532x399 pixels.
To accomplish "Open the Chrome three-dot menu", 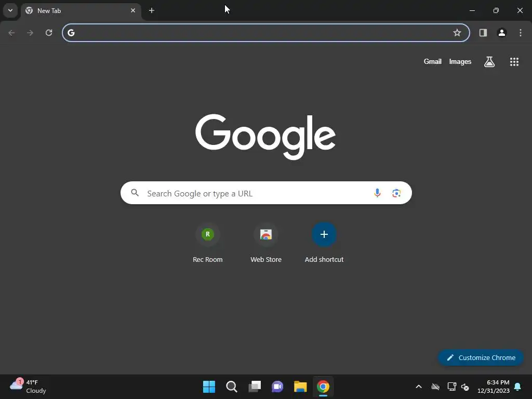I will (x=521, y=33).
